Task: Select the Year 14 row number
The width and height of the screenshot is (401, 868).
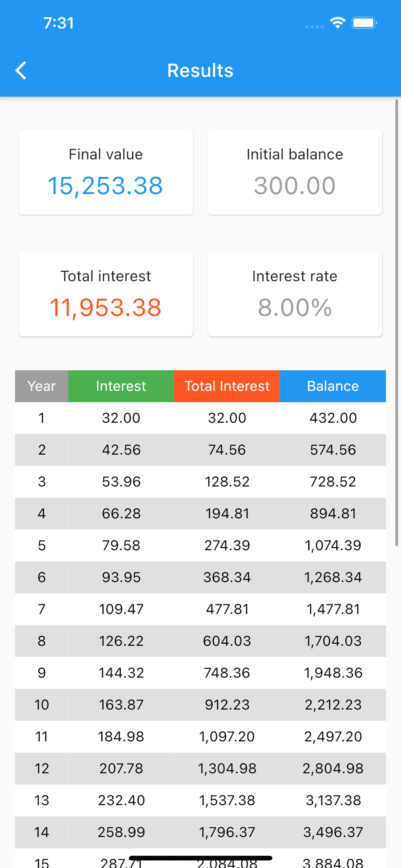Action: click(x=42, y=832)
